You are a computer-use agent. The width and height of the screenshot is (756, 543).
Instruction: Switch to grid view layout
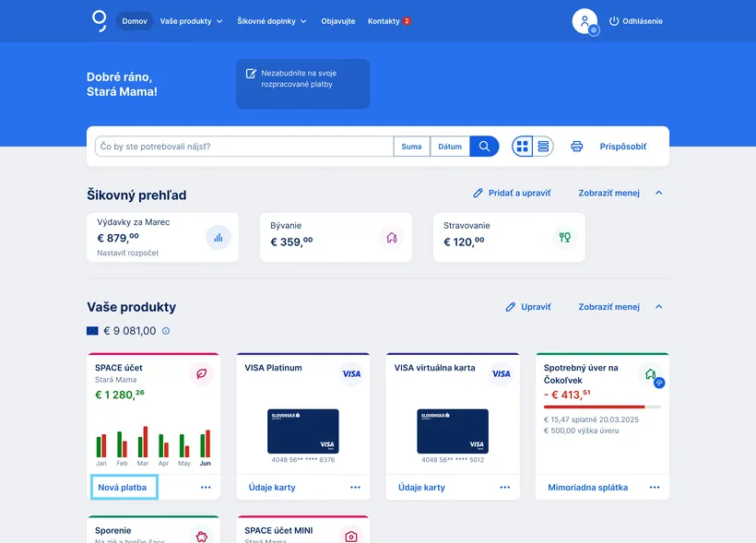[523, 147]
